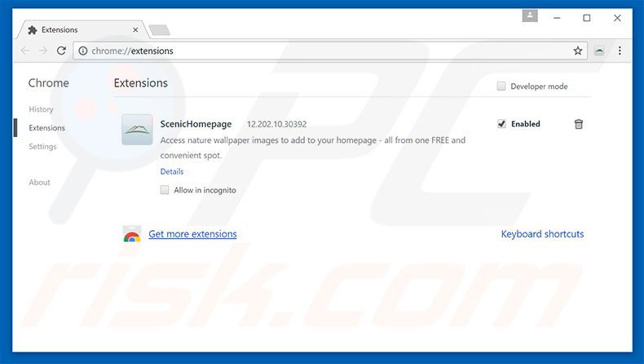The height and width of the screenshot is (364, 644).
Task: Minimize the Chrome window
Action: pyautogui.click(x=557, y=18)
